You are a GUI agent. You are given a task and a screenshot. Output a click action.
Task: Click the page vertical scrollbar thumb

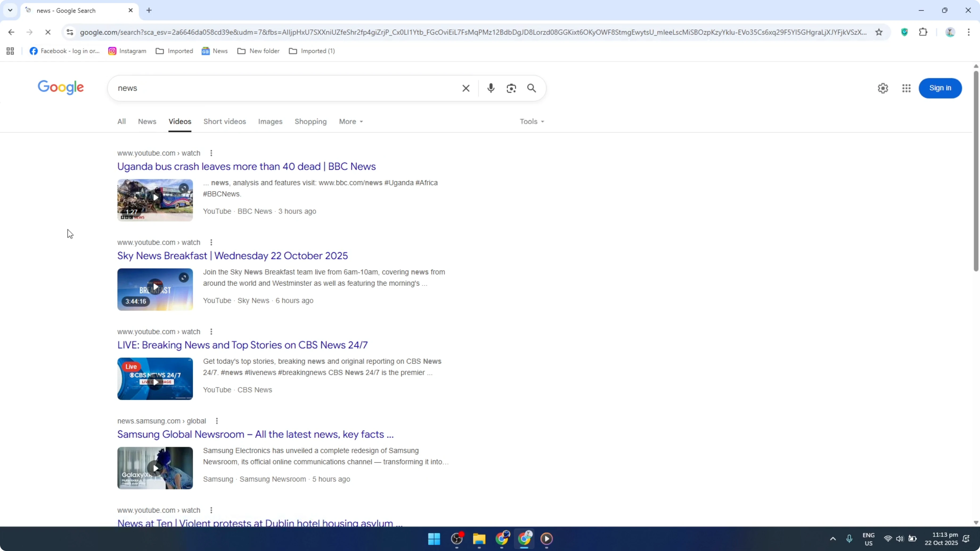click(976, 171)
